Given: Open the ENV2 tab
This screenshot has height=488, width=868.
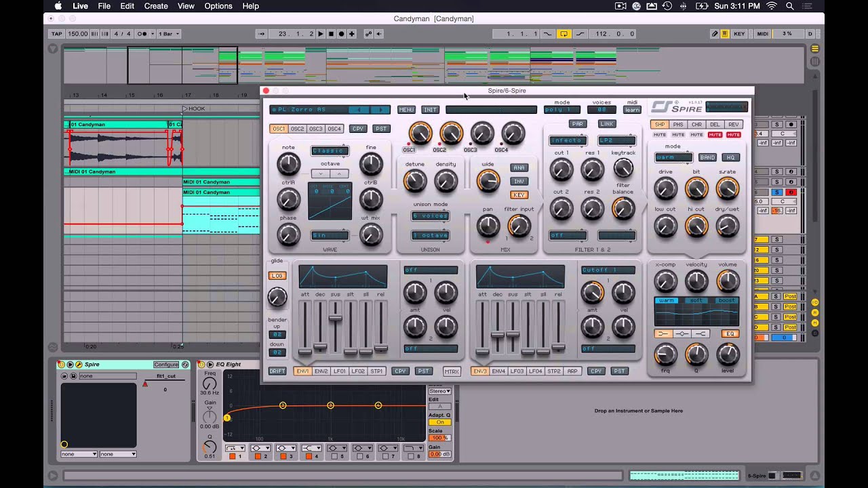Looking at the screenshot, I should 321,371.
